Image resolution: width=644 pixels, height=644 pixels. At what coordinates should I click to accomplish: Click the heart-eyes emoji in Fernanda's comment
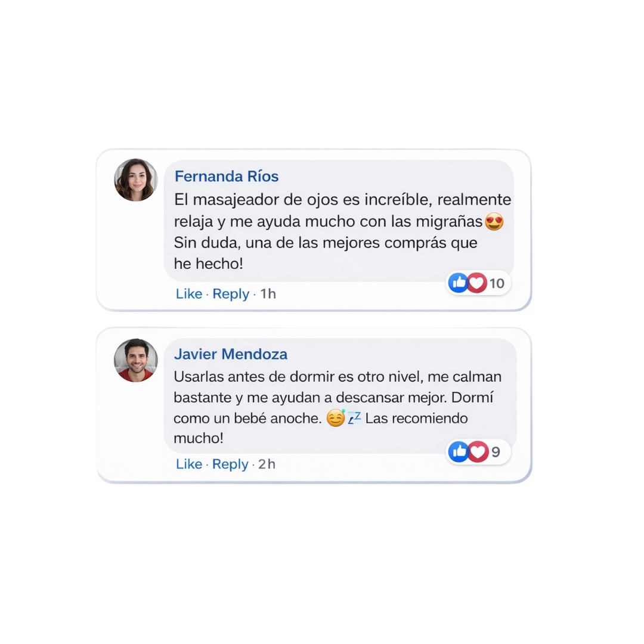click(494, 221)
